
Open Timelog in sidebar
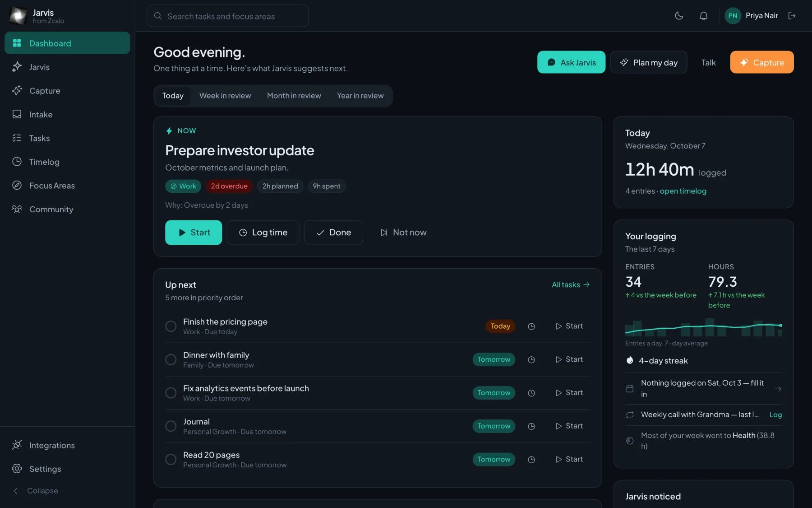click(68, 162)
